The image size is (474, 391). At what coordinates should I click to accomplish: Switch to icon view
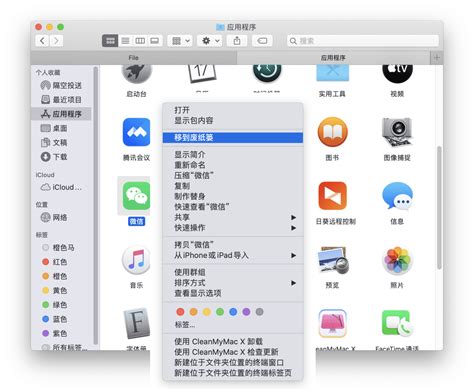[110, 41]
